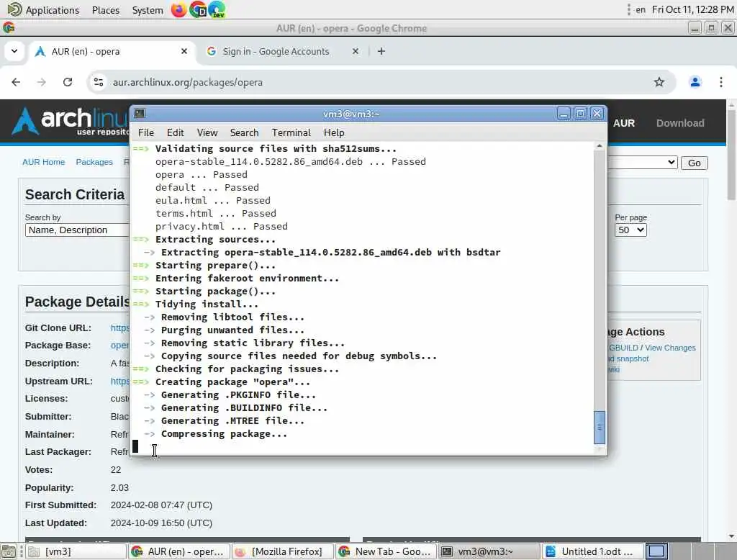Screen dimensions: 737x560
Task: Click Last Updated date 2024-10-09
Action: coord(161,523)
